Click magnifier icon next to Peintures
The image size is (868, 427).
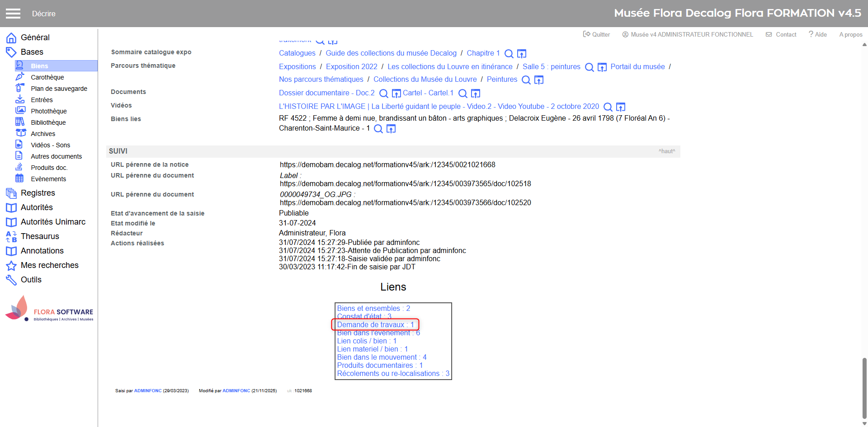coord(526,80)
